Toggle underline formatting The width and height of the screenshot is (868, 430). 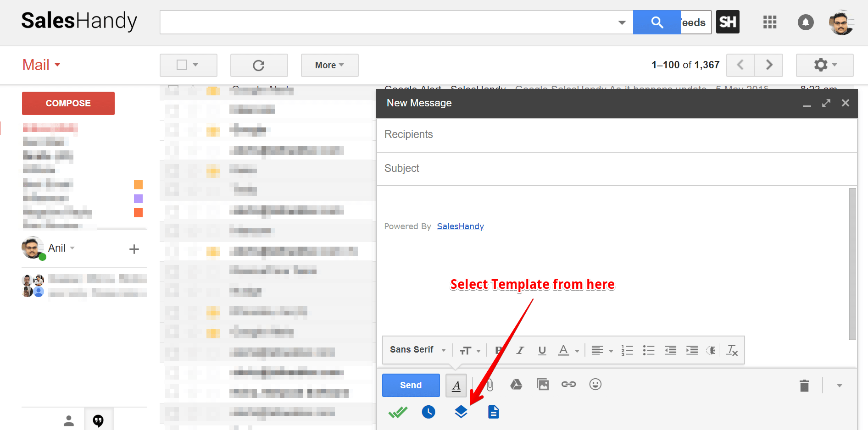(x=542, y=351)
